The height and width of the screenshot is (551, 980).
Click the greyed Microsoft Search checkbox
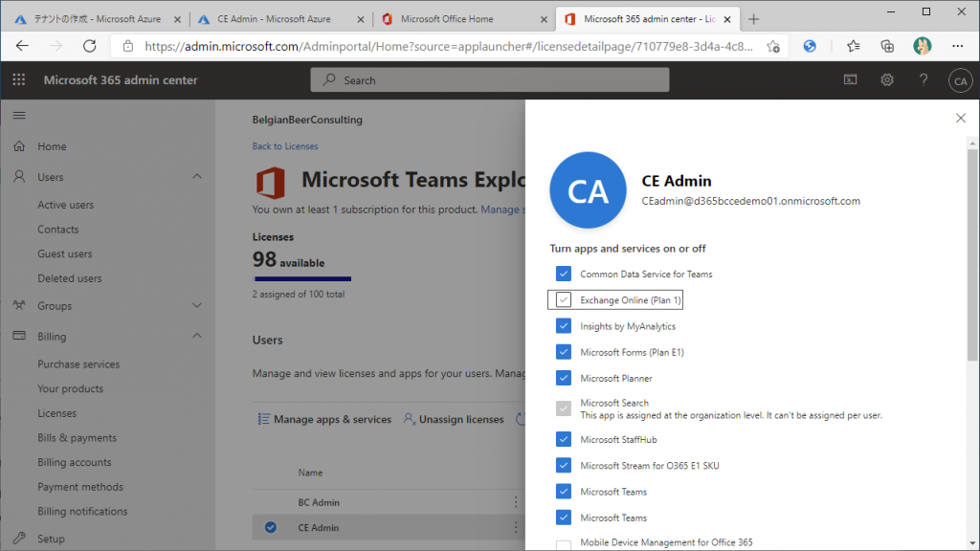(563, 408)
